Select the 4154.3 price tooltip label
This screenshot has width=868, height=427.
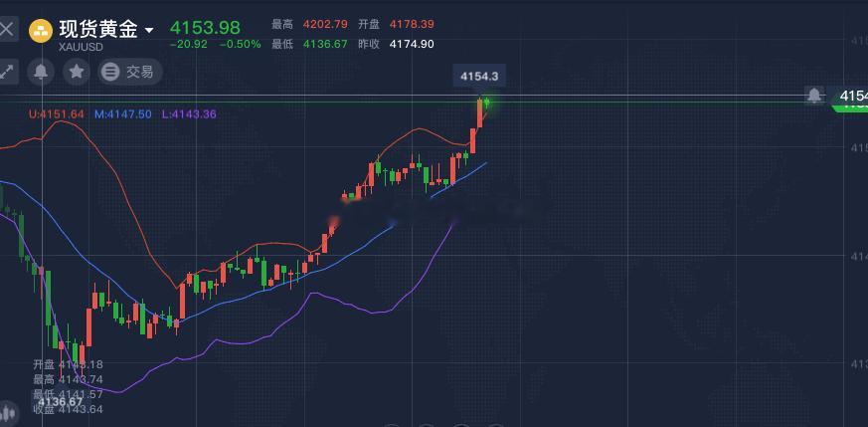[x=479, y=77]
